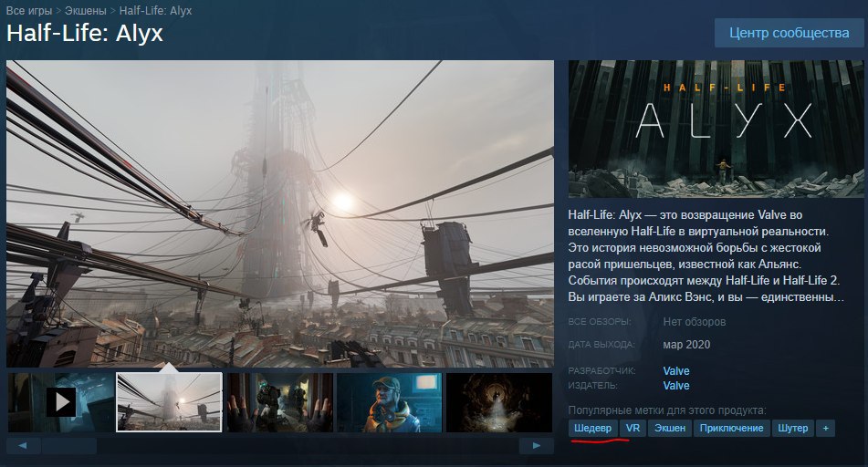Open the 'Все игры' breadcrumb link

coord(29,11)
